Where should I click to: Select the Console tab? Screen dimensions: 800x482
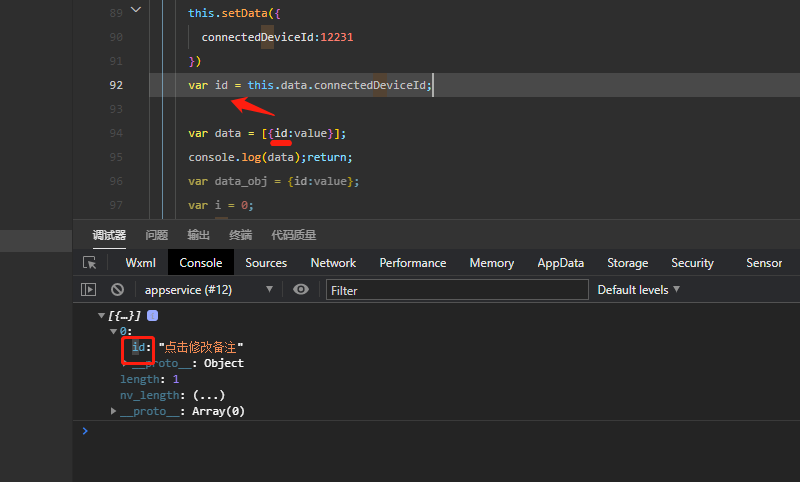pos(201,263)
